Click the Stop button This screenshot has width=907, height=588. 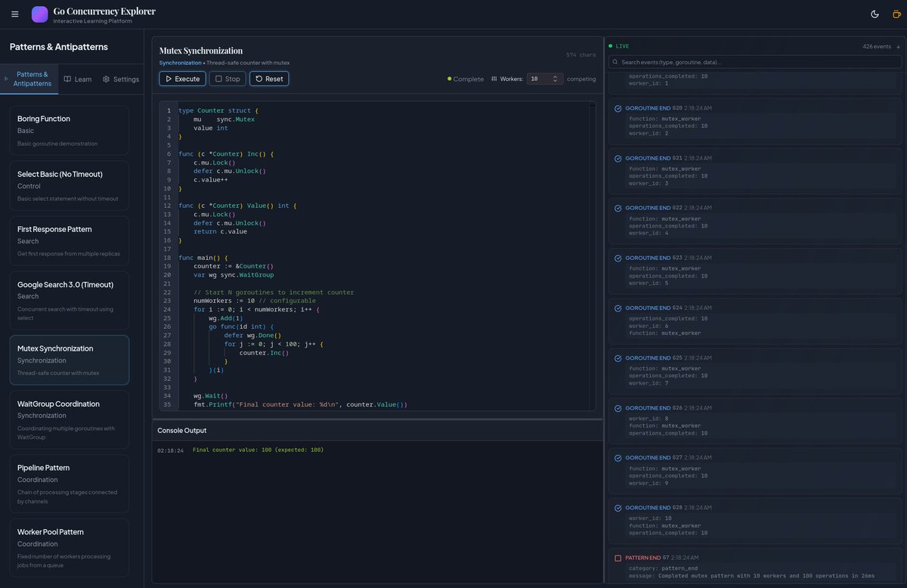(x=228, y=79)
